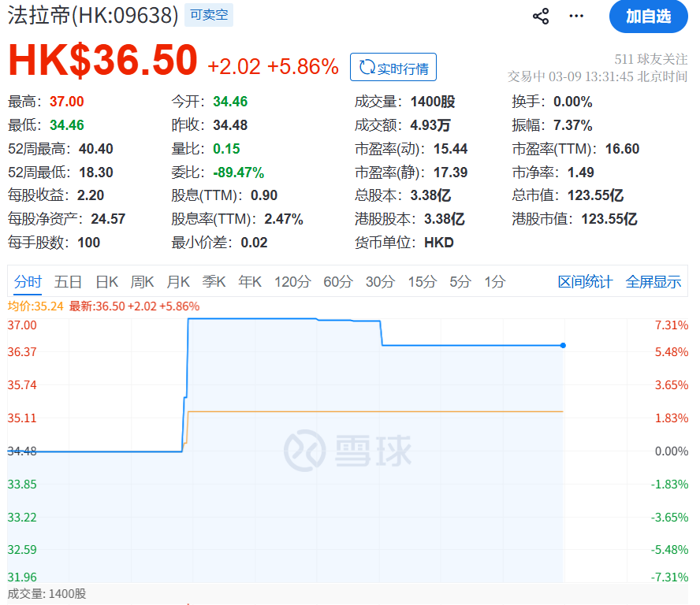The image size is (700, 605).
Task: Click the 加自选 button
Action: pos(648,17)
